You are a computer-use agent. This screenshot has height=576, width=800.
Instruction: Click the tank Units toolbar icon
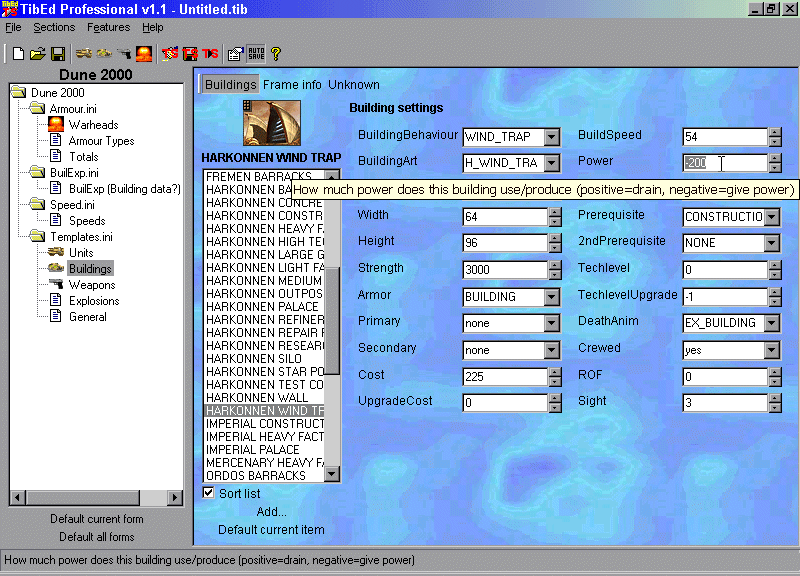[x=84, y=54]
